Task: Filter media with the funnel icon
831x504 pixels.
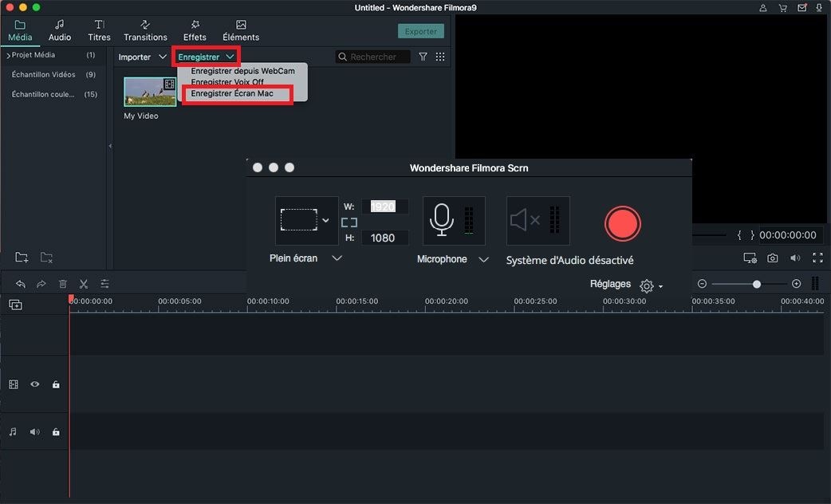Action: [x=423, y=57]
